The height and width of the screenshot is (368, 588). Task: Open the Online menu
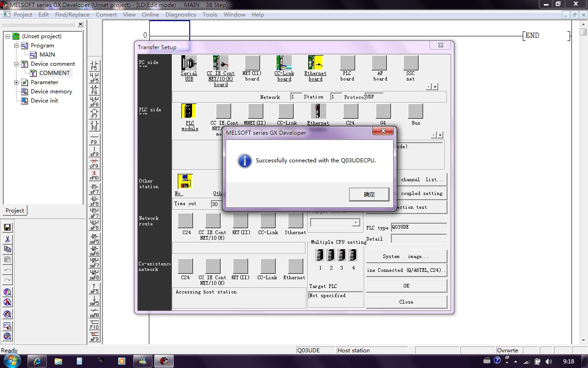(150, 14)
